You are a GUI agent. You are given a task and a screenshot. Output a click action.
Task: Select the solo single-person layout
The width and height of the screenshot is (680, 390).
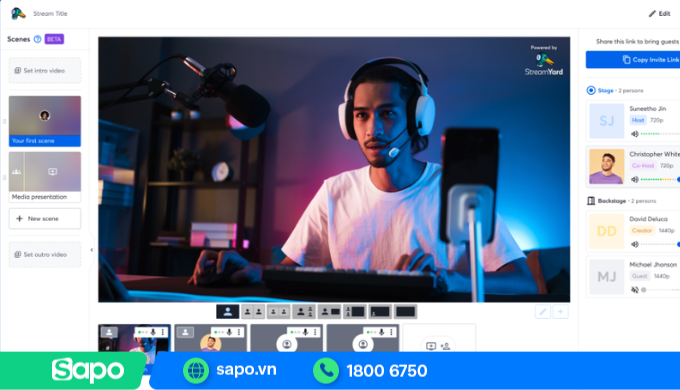[228, 311]
